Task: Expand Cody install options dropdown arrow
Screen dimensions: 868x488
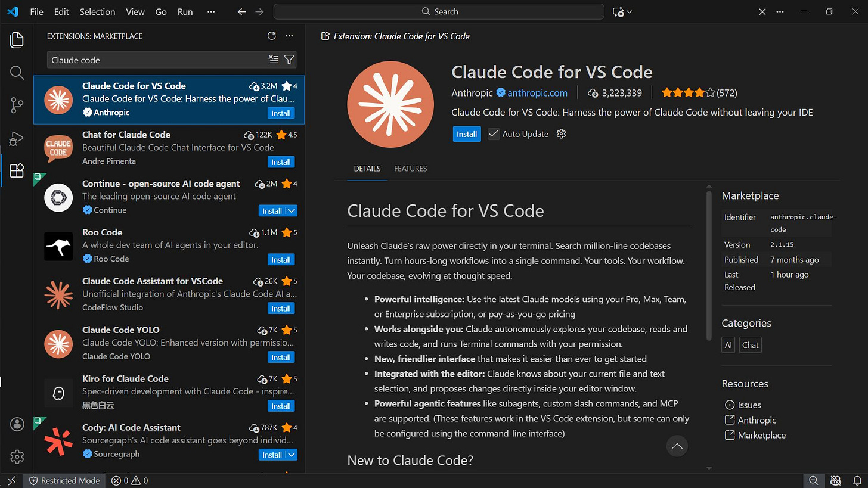Action: [x=291, y=455]
